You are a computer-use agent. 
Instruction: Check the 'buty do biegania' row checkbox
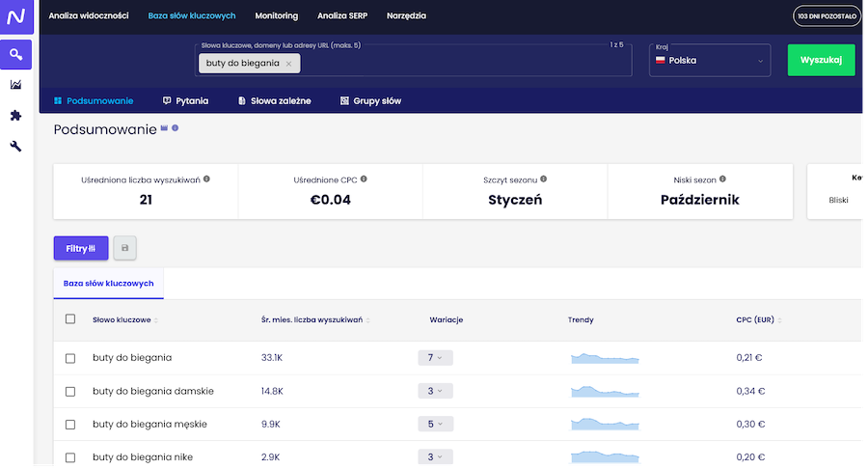(70, 358)
